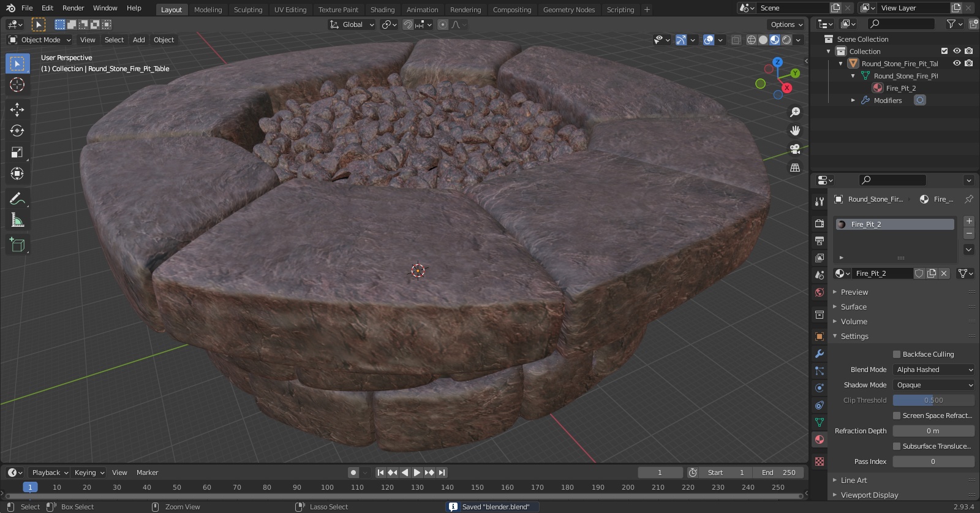
Task: Open the World properties tab
Action: pyautogui.click(x=819, y=292)
